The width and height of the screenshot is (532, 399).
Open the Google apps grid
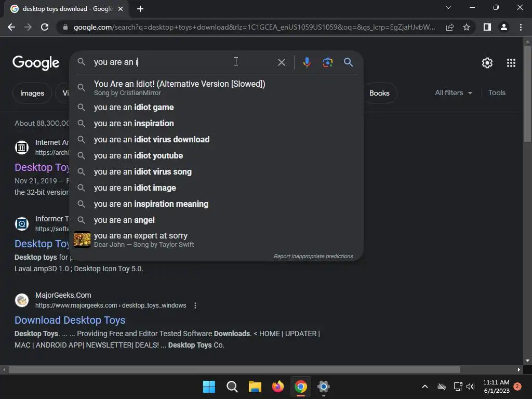(511, 63)
